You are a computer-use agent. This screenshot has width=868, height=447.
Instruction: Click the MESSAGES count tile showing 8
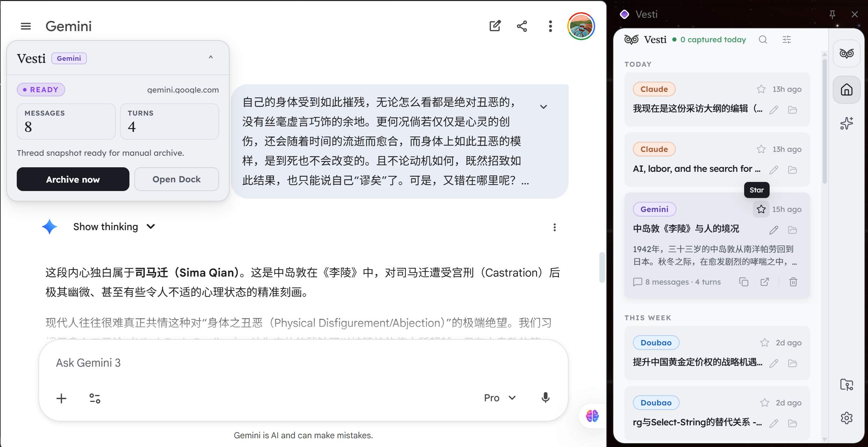pos(66,122)
